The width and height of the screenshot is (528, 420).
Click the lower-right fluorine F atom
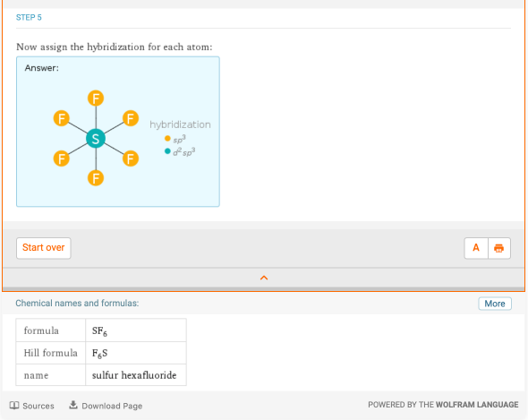click(x=131, y=159)
